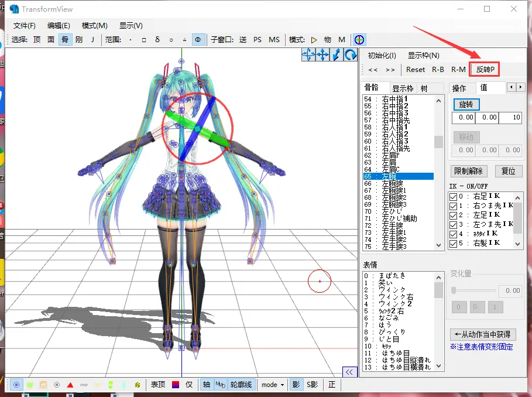Select bone 70 左ひじ in list
The image size is (532, 397).
click(399, 211)
